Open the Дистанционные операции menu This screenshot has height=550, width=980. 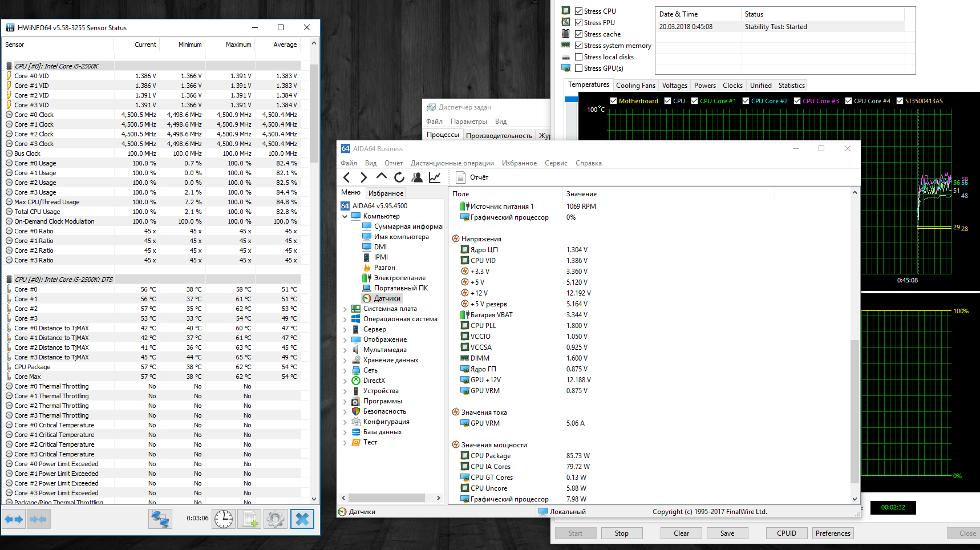pos(452,163)
